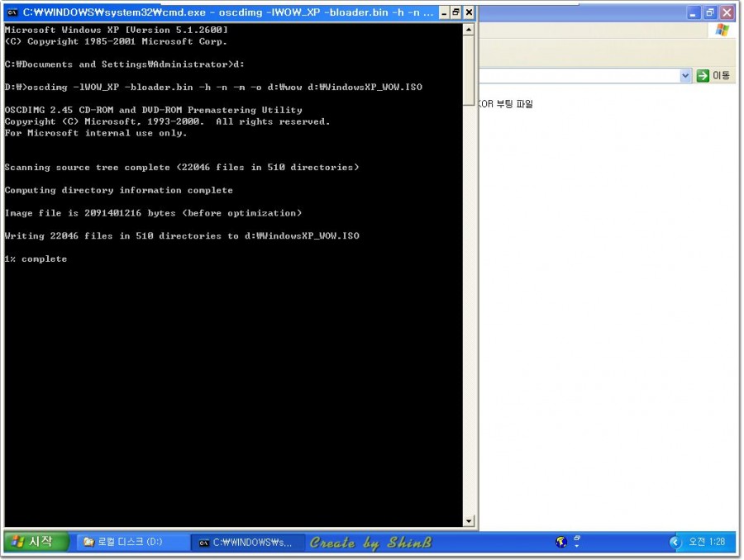Image resolution: width=744 pixels, height=560 pixels.
Task: Open the 시작 Start menu
Action: 36,542
